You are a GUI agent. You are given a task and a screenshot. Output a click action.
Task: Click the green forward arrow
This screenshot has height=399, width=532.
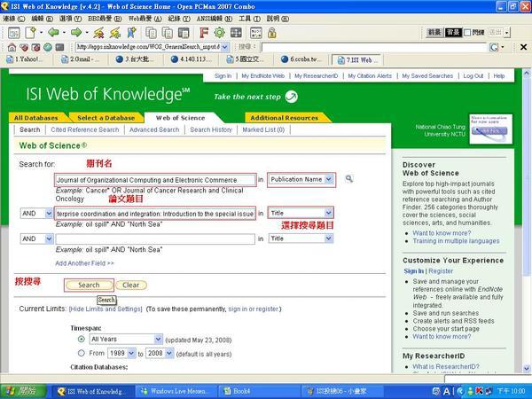pyautogui.click(x=76, y=32)
